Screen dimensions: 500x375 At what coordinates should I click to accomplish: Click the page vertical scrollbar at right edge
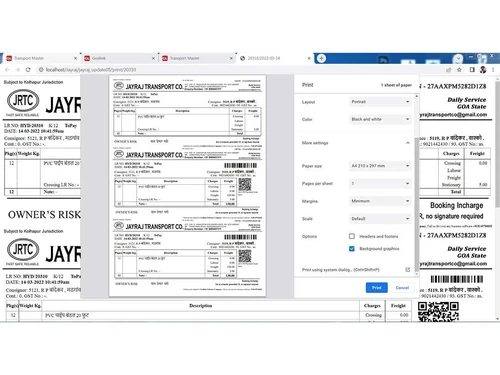(x=497, y=143)
